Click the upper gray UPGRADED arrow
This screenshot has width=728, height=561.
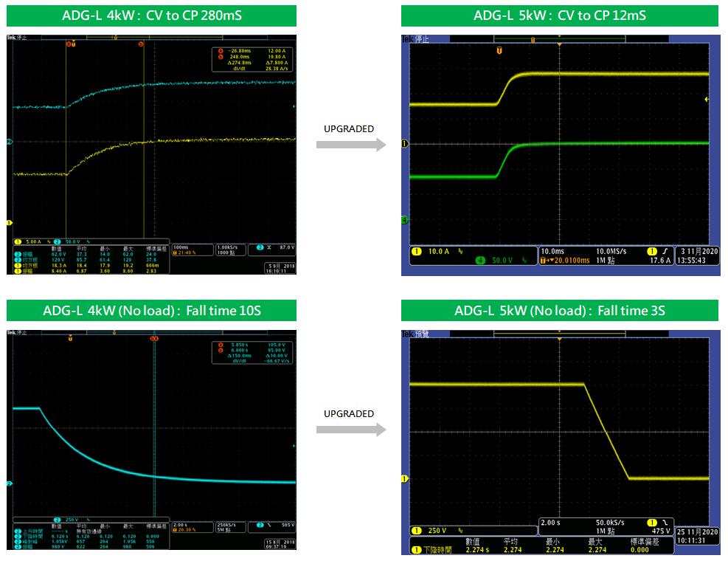tap(350, 145)
